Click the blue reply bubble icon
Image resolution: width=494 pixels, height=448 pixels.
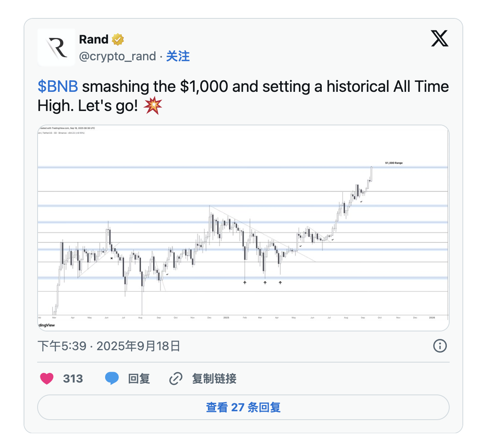pos(112,378)
